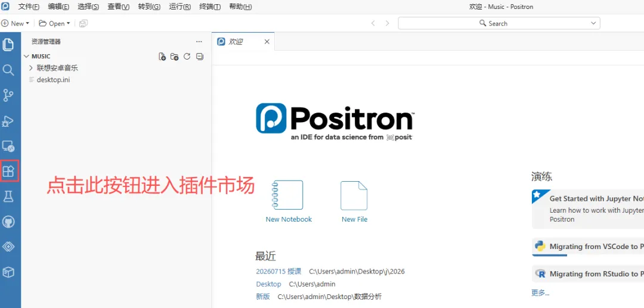Open the 运行(R) menu
The width and height of the screenshot is (644, 308).
180,7
